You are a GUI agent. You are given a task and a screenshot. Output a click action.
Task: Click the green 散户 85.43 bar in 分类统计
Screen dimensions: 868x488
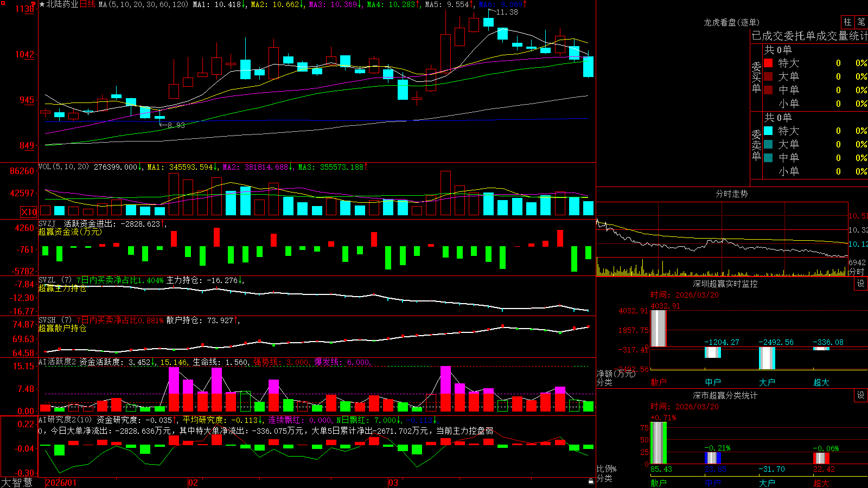click(659, 443)
